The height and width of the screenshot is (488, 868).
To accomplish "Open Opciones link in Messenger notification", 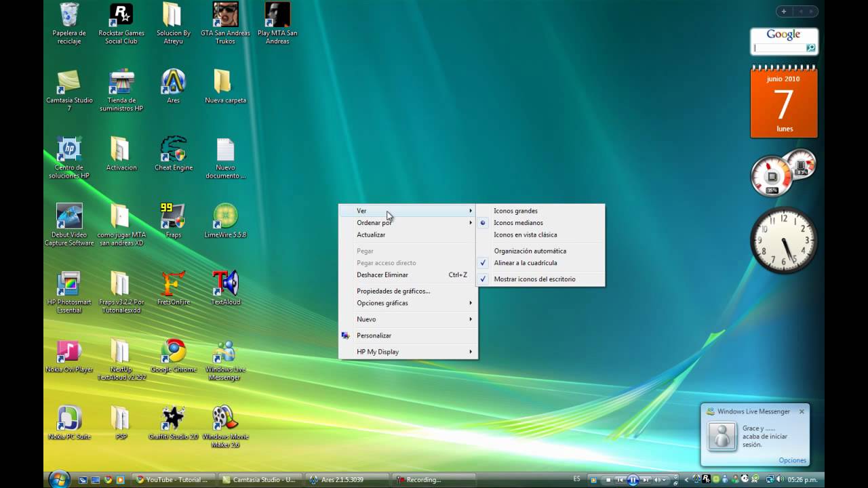I will [793, 460].
